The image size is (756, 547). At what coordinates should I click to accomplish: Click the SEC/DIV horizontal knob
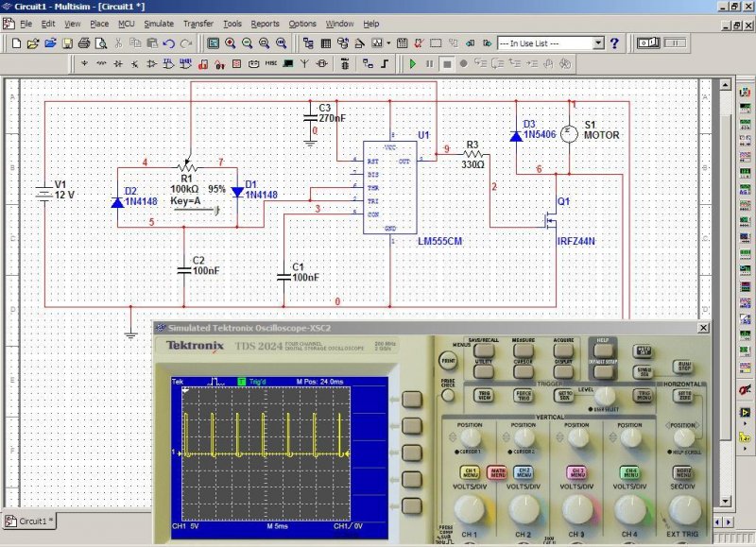tap(683, 509)
